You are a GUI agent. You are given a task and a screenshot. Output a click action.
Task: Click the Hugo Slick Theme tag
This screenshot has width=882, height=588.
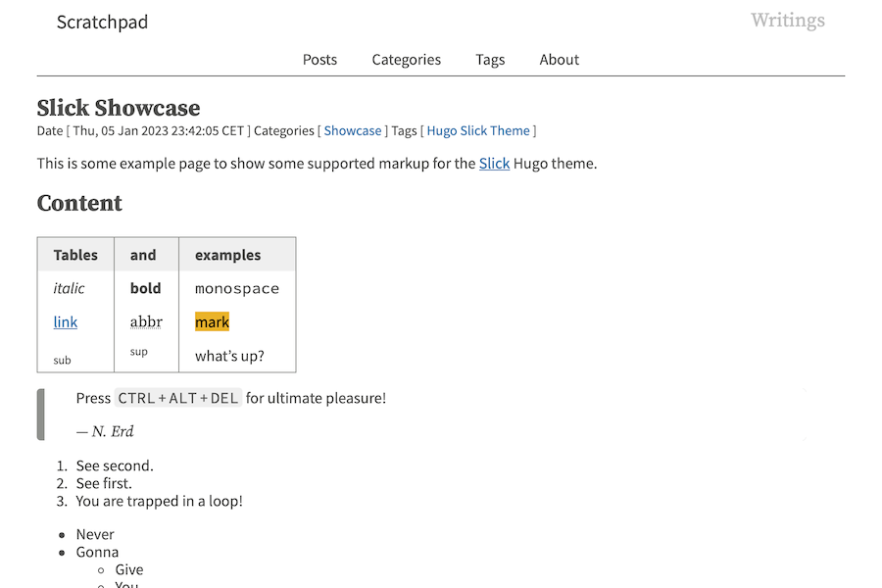click(478, 131)
